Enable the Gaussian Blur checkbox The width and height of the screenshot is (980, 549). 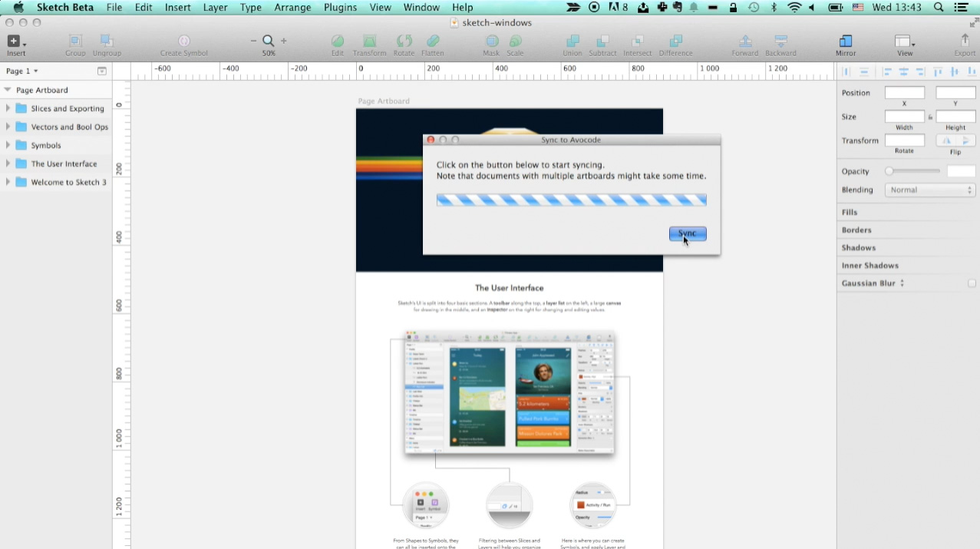coord(972,283)
